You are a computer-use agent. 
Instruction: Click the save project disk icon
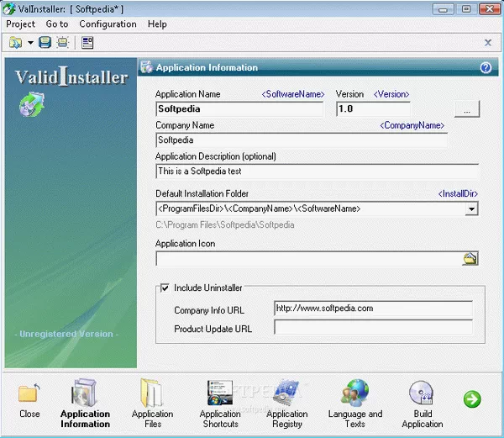(45, 42)
